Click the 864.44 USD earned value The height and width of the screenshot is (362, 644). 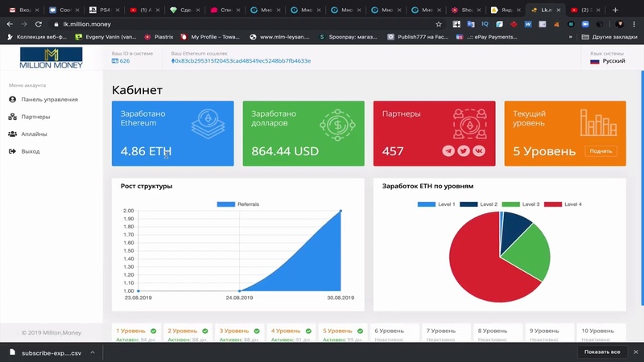pos(285,151)
